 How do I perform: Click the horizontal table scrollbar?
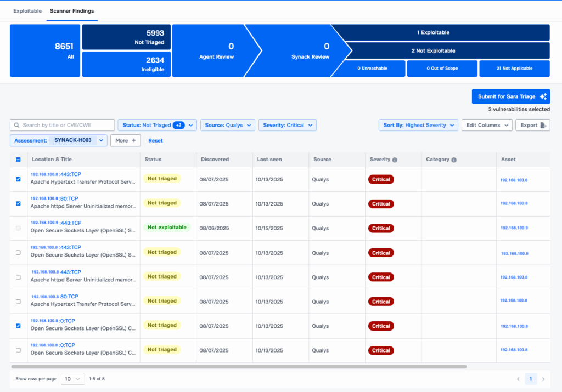pos(239,366)
